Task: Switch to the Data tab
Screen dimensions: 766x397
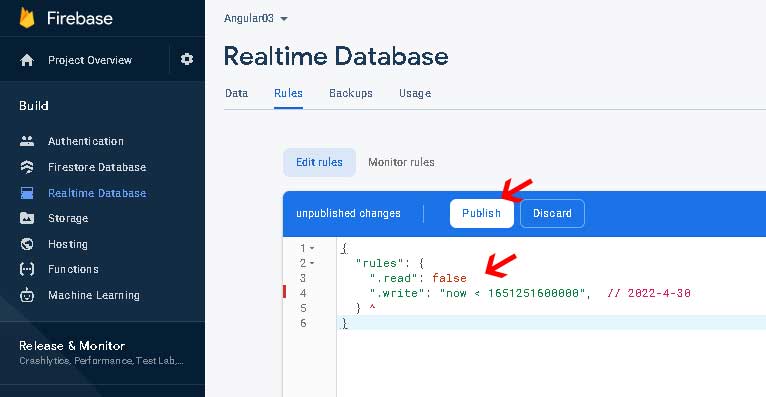Action: point(236,93)
